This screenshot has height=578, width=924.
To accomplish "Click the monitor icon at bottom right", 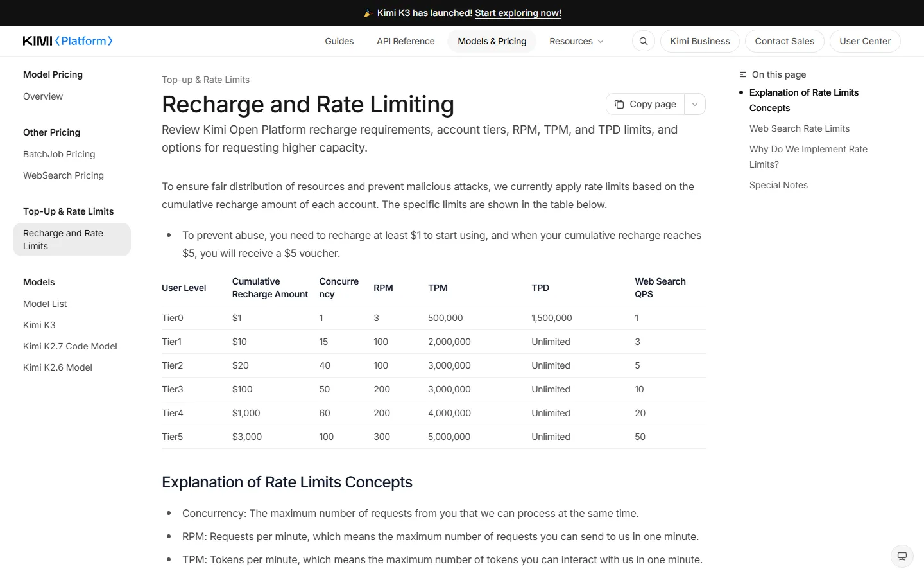I will click(x=902, y=556).
